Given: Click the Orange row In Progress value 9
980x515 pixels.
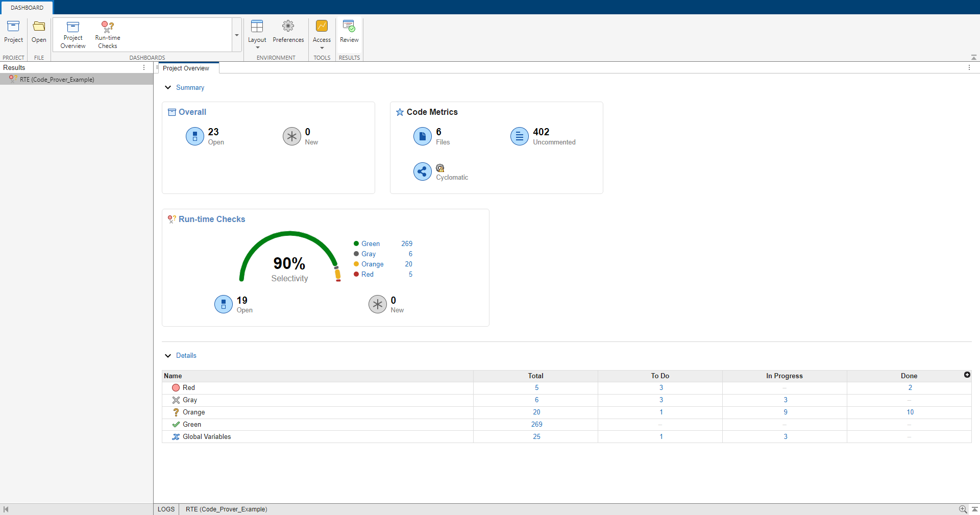Looking at the screenshot, I should click(x=786, y=412).
